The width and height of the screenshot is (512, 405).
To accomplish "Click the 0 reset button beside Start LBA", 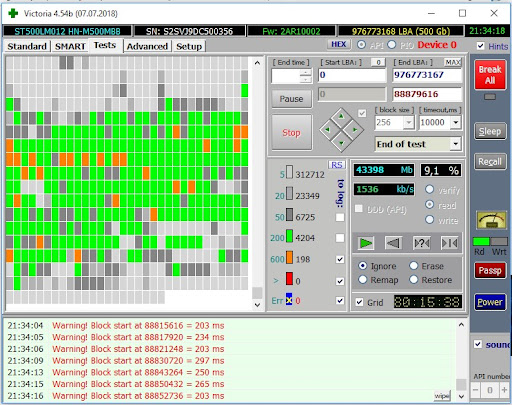I will pos(378,62).
